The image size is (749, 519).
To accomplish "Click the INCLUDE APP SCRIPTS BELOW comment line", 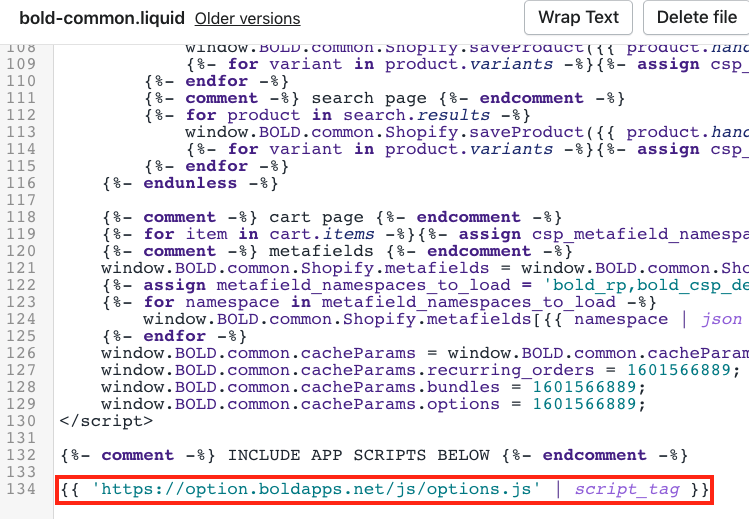I will (x=374, y=455).
